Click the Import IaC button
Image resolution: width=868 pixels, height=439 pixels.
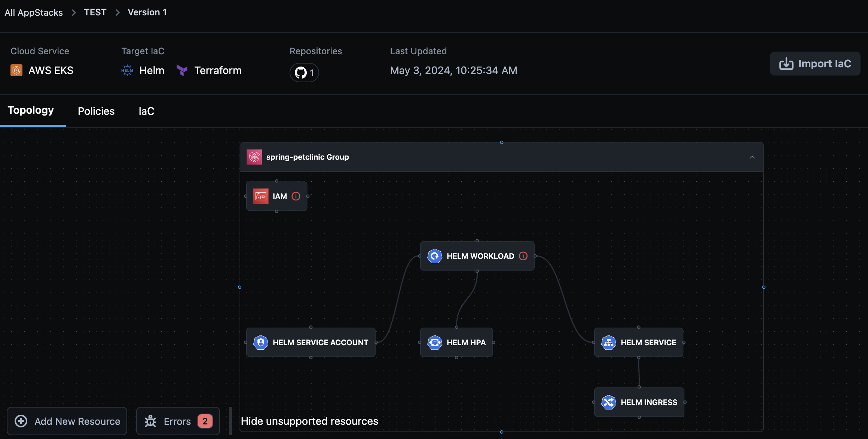(815, 63)
